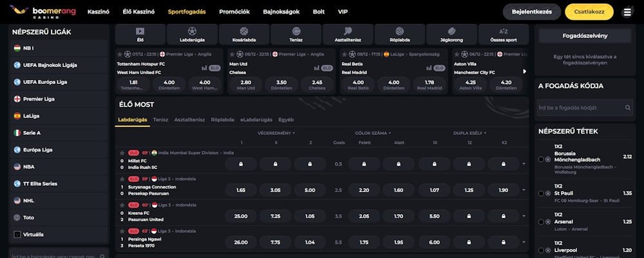Click the locked 1 odds for Millat FC

click(x=241, y=164)
